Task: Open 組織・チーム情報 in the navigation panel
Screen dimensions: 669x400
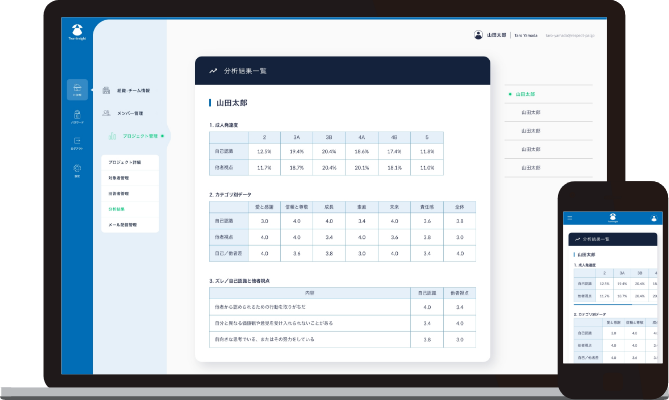Action: pyautogui.click(x=134, y=90)
